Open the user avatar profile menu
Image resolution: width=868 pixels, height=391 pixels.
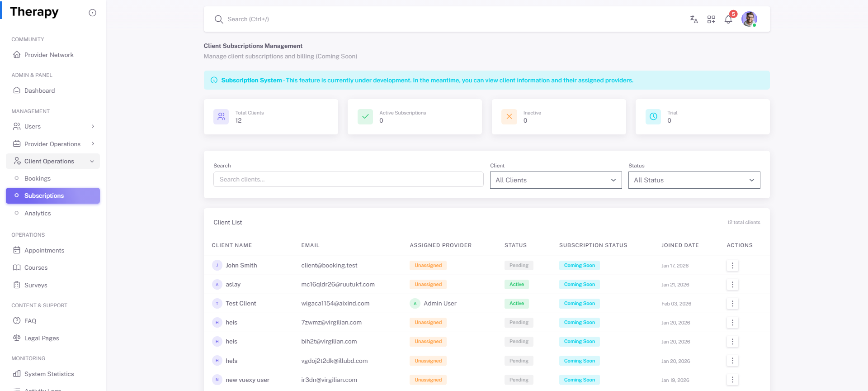tap(749, 19)
